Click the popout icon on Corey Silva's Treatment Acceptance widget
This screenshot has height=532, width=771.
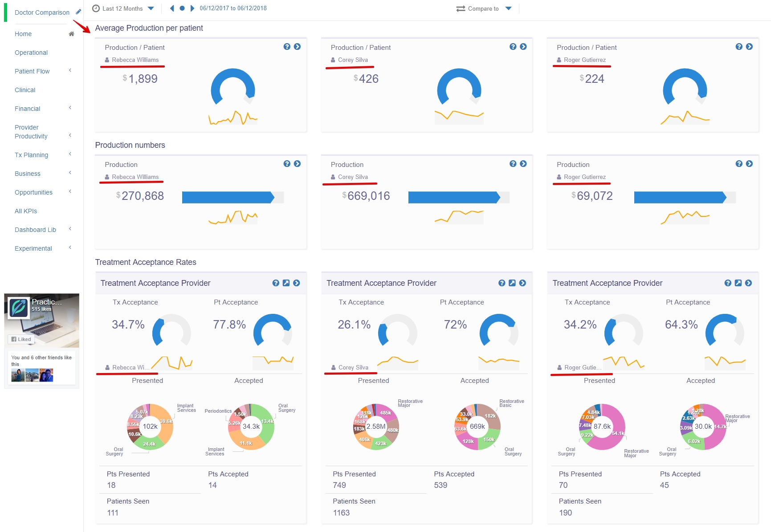click(x=513, y=283)
